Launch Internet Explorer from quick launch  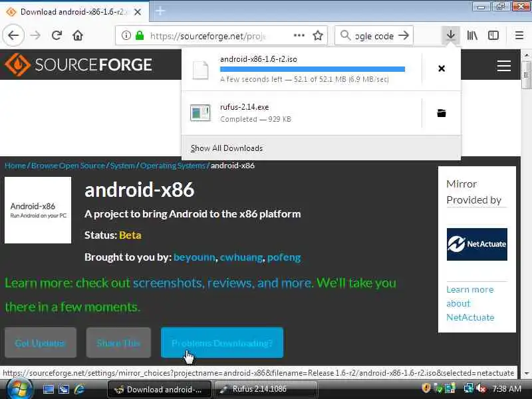point(79,389)
